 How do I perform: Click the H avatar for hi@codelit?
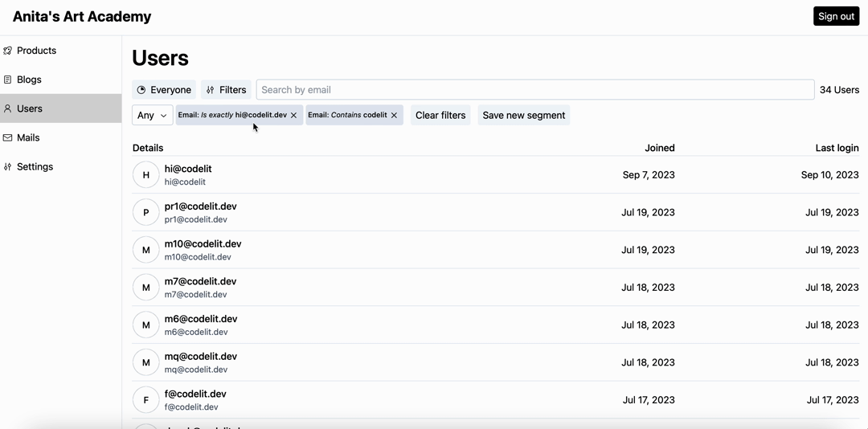(x=145, y=175)
